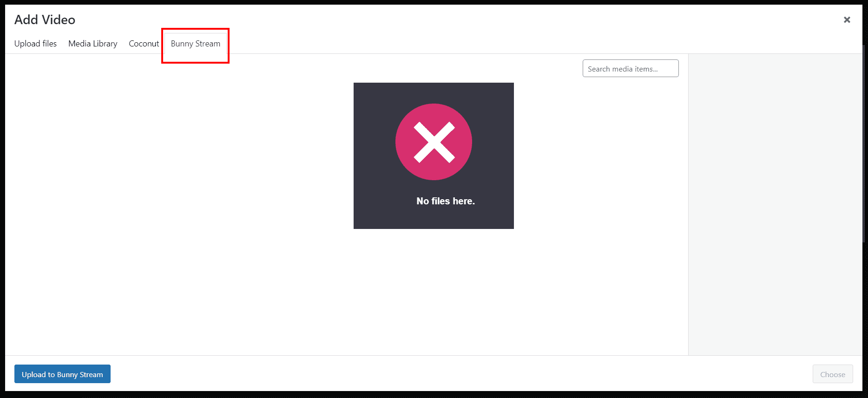Focus the Search media items field
The image size is (868, 398).
click(631, 68)
